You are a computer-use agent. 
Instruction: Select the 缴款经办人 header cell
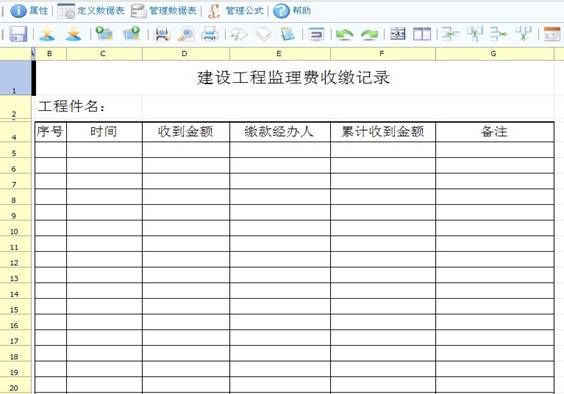(280, 132)
